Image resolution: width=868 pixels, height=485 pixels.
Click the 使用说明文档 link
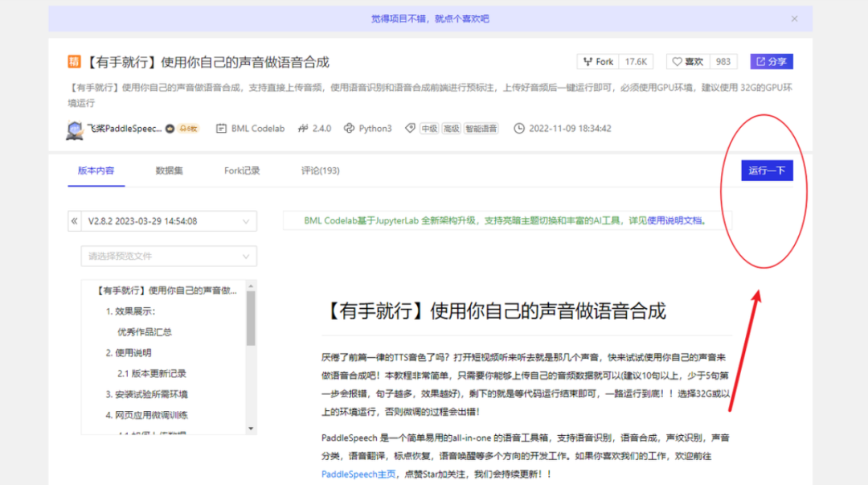point(674,220)
